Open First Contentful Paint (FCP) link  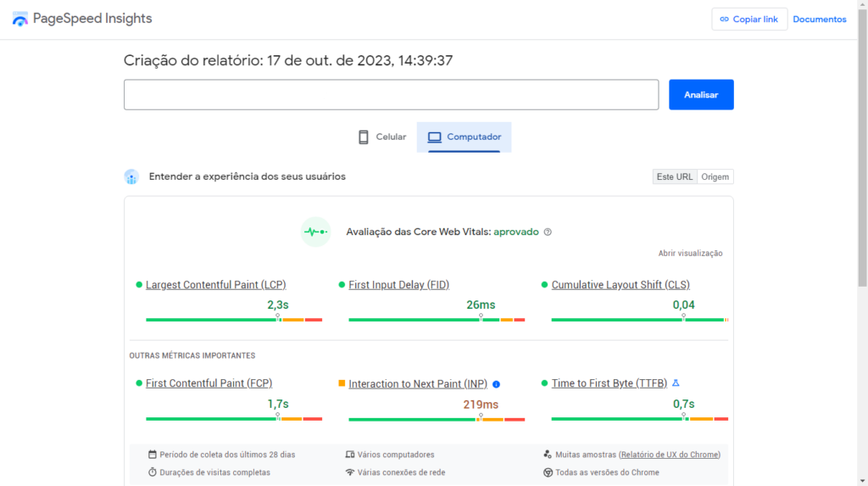(209, 383)
